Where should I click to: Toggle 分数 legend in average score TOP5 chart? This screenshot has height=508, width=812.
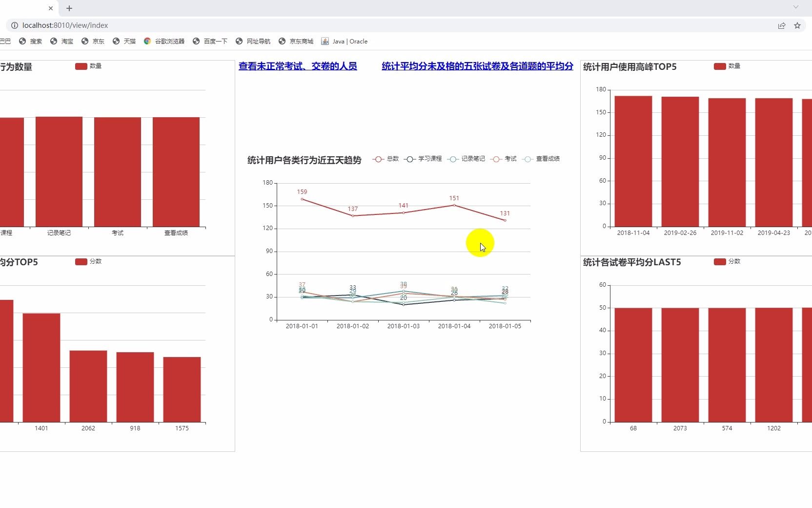[x=88, y=262]
